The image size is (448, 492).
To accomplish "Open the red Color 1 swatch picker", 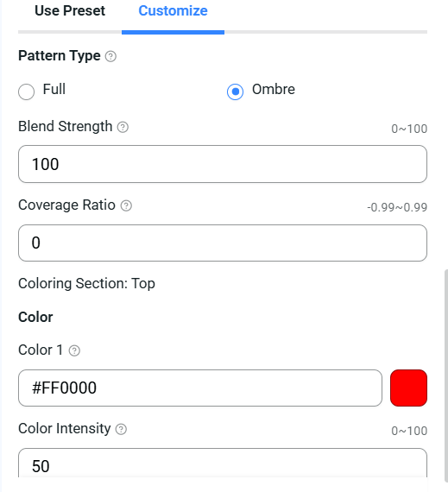I will click(x=408, y=388).
